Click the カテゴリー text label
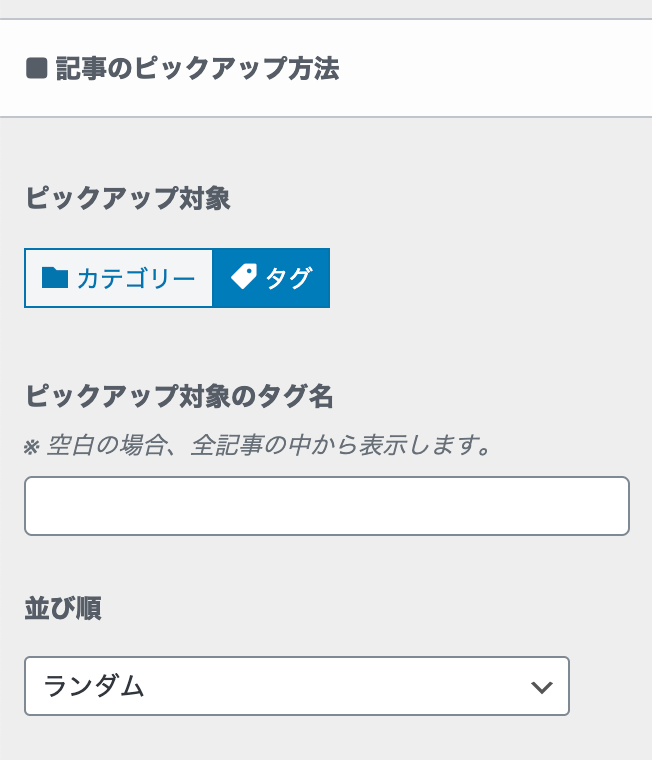The image size is (652, 760). (x=136, y=279)
